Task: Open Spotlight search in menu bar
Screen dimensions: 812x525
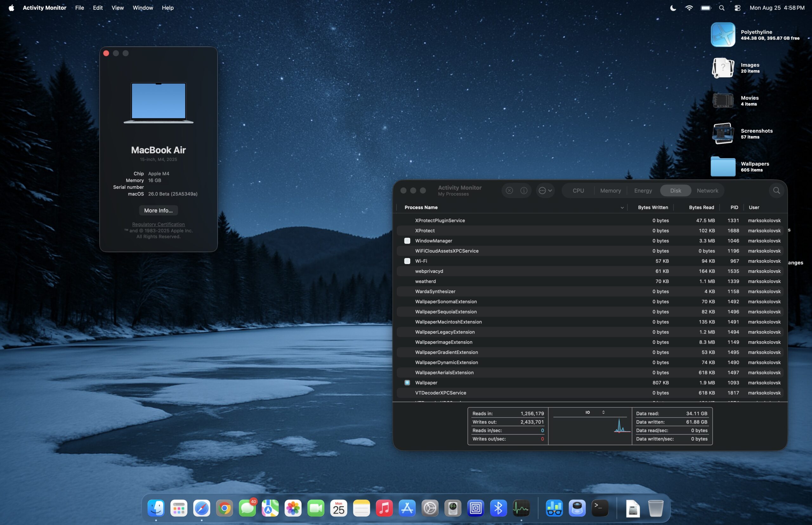Action: (x=721, y=8)
